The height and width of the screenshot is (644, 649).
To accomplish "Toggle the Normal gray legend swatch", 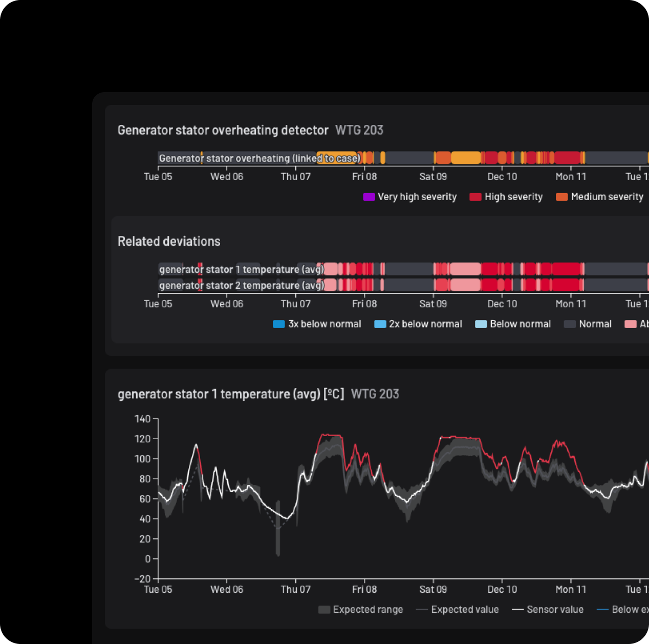I will (570, 324).
